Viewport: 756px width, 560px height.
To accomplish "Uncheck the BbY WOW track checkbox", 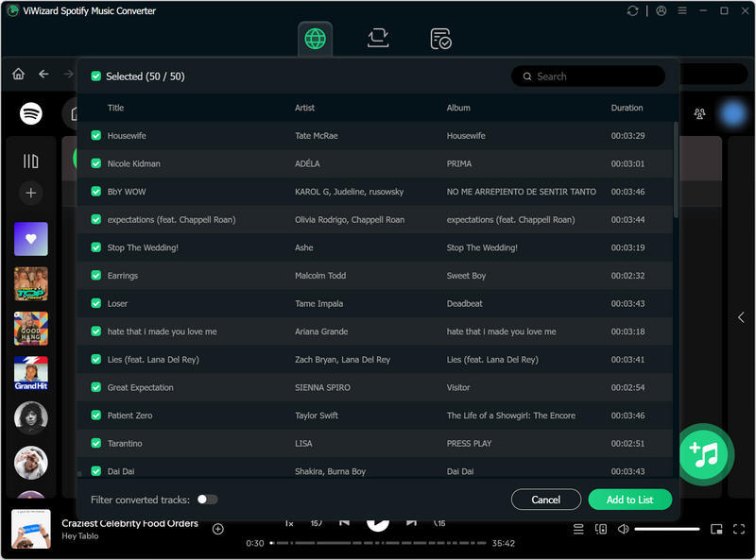I will point(96,192).
